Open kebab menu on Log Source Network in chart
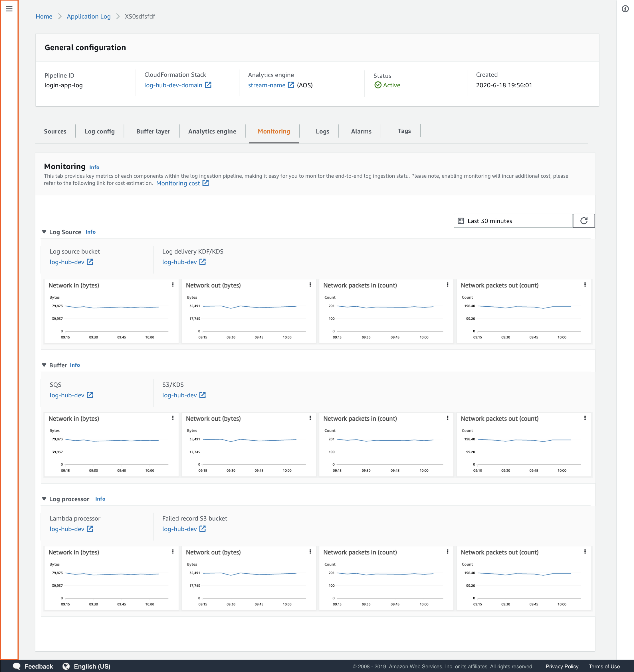634x672 pixels. tap(173, 285)
